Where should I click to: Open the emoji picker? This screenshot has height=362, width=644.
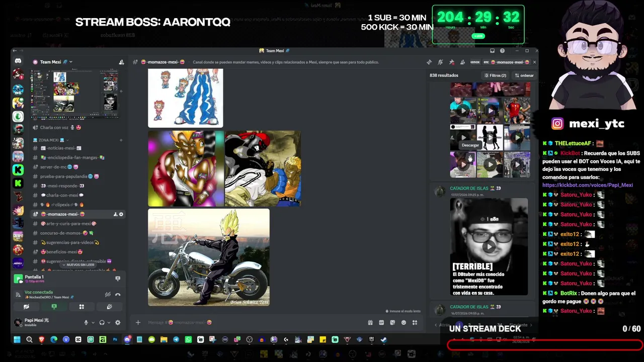(404, 322)
